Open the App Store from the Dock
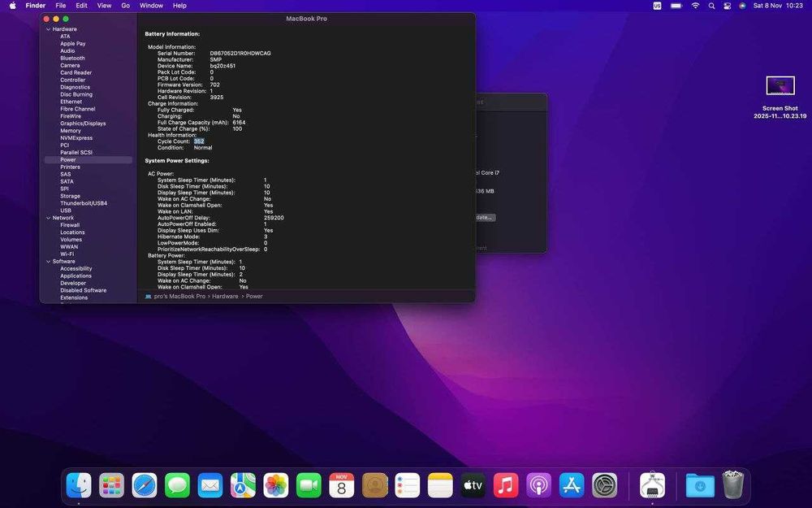 (x=572, y=486)
